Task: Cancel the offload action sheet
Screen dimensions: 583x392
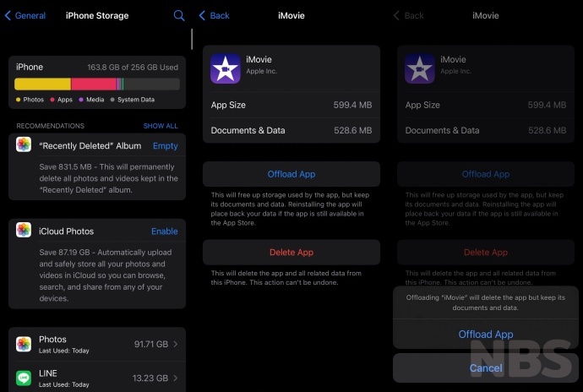Action: point(486,368)
